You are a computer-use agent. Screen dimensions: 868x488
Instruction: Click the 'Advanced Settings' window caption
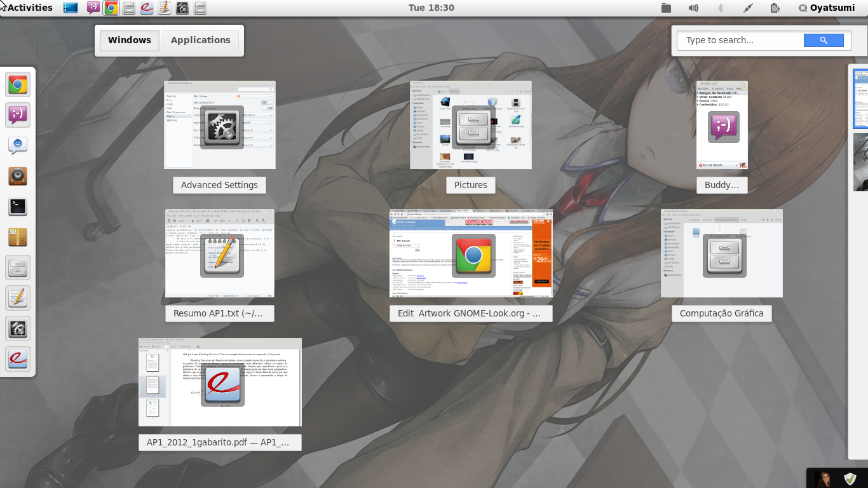[219, 185]
